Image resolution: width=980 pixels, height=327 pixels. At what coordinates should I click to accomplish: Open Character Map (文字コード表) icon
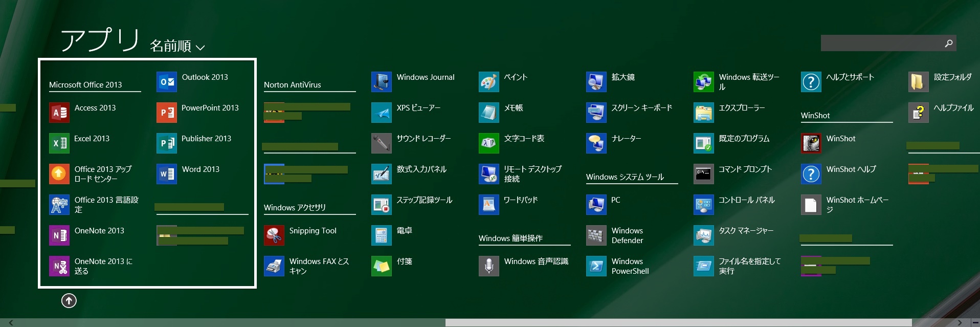pyautogui.click(x=489, y=143)
